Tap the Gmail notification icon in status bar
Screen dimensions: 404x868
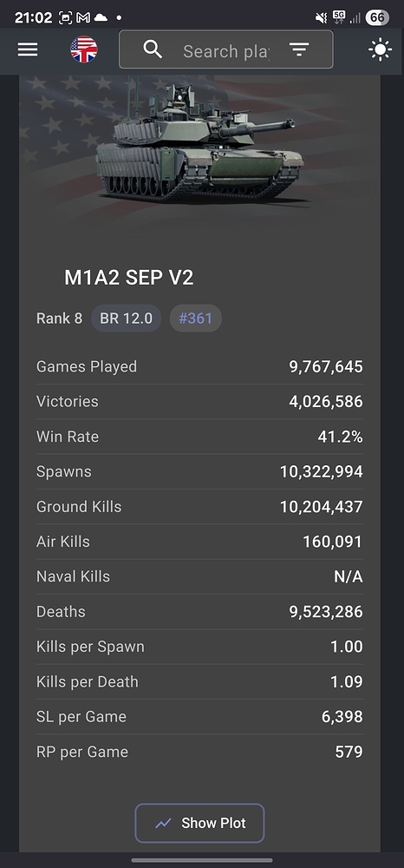click(83, 17)
